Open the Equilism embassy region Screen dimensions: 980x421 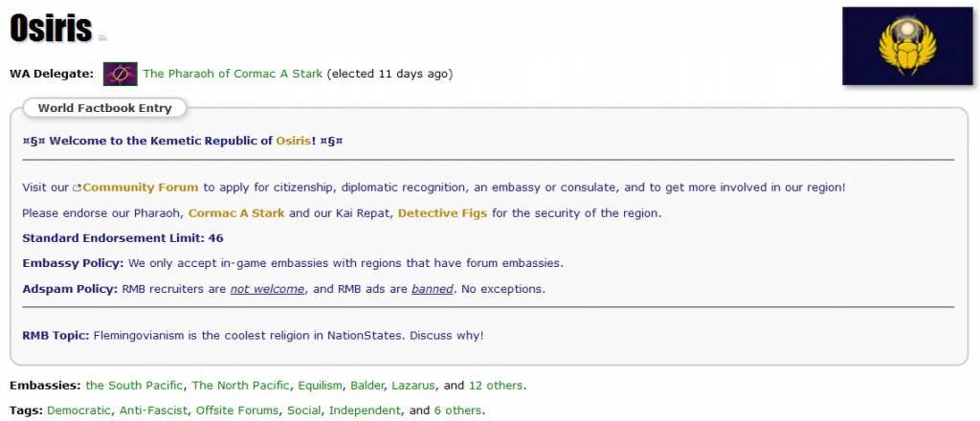pos(320,386)
